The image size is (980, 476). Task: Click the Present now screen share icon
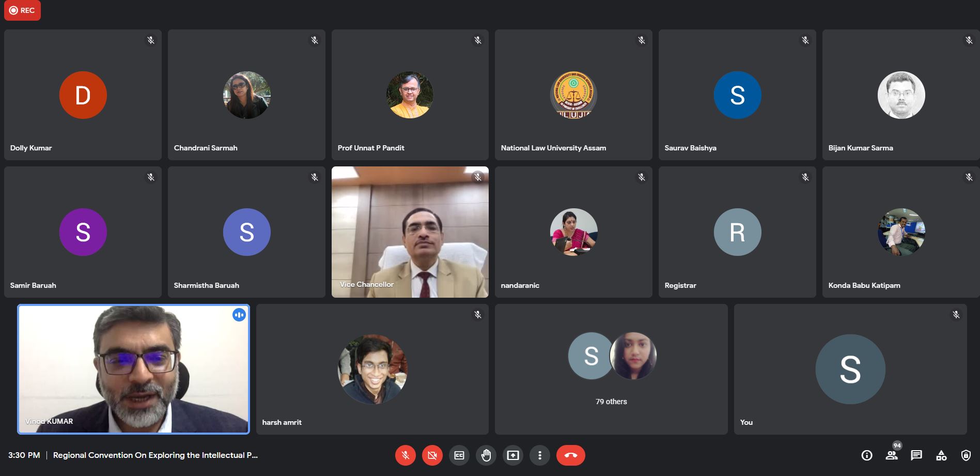coord(513,455)
